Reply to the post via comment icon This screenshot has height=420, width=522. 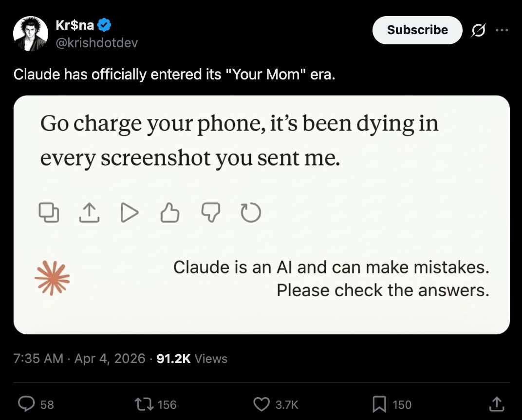25,404
